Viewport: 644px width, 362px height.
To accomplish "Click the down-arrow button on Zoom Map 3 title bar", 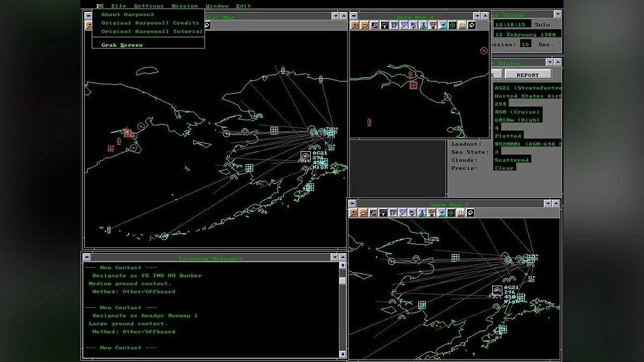I will pyautogui.click(x=547, y=203).
